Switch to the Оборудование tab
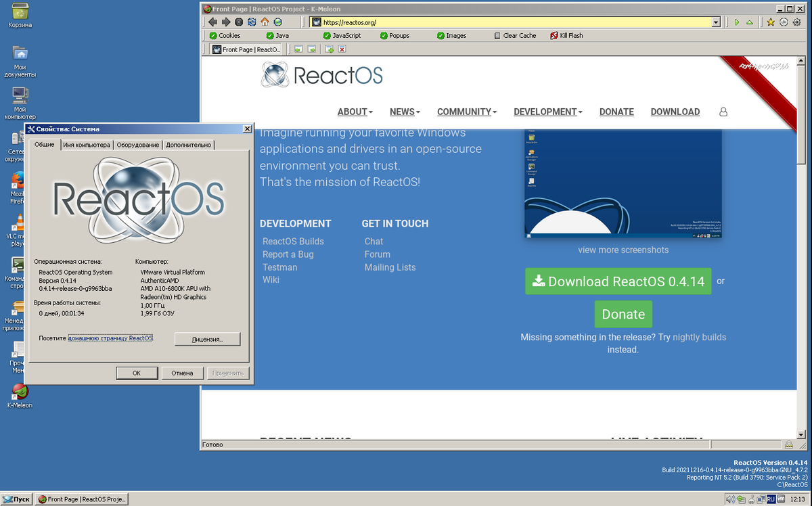This screenshot has width=812, height=506. (138, 145)
